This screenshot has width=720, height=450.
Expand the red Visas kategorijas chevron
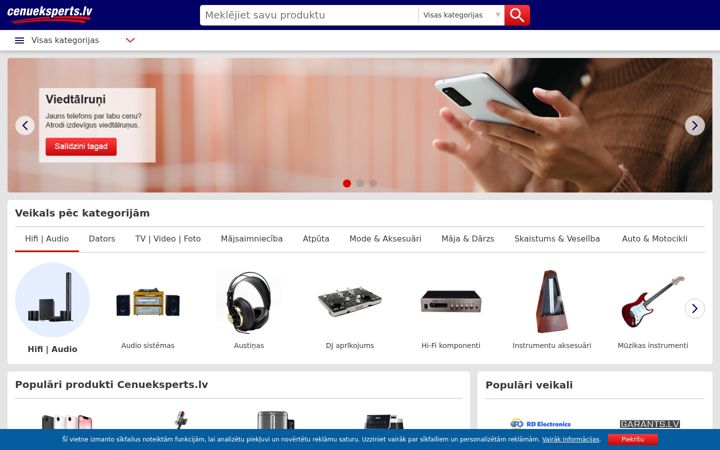(130, 40)
